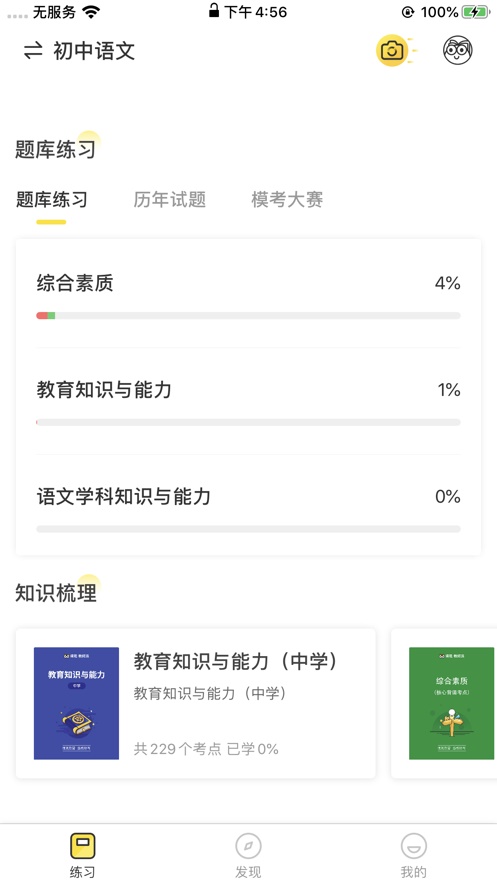Open 语文学科知识与能力 practice row
The height and width of the screenshot is (883, 497).
click(x=248, y=509)
